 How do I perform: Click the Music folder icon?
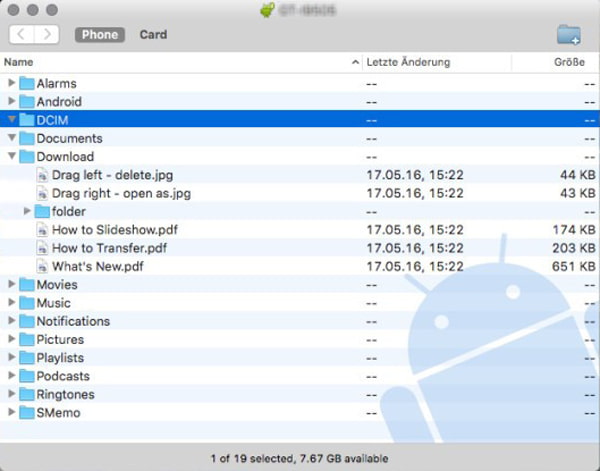tap(27, 303)
